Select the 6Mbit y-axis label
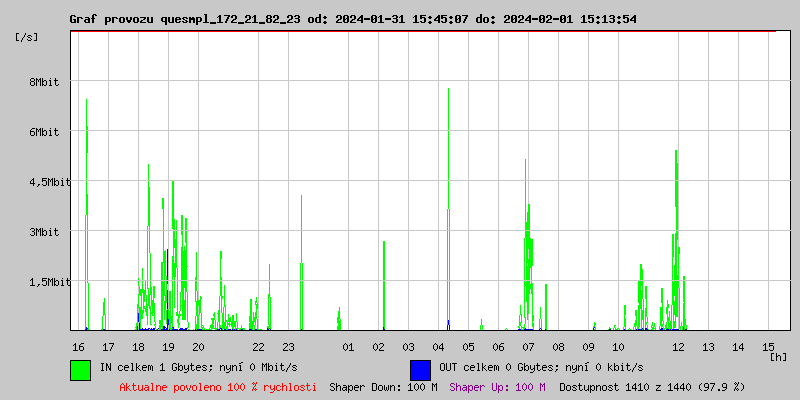 point(45,132)
